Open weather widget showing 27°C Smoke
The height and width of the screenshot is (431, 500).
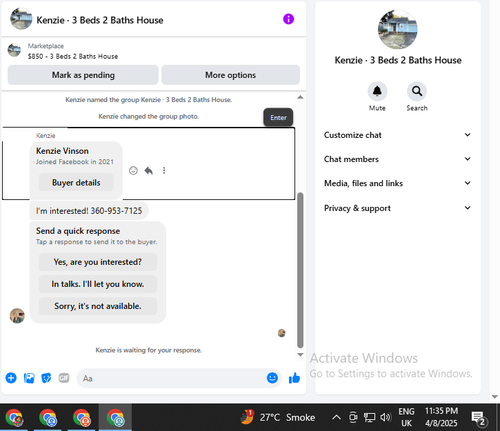(278, 417)
